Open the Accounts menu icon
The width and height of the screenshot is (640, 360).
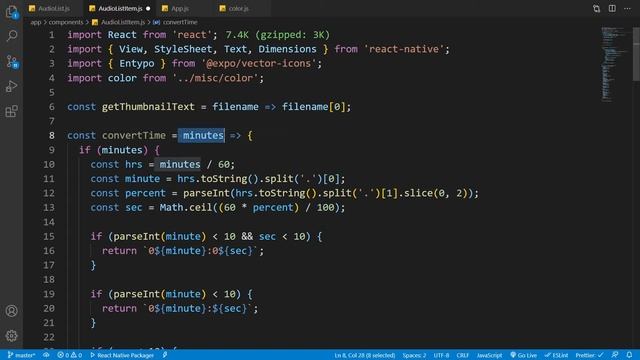[x=11, y=311]
